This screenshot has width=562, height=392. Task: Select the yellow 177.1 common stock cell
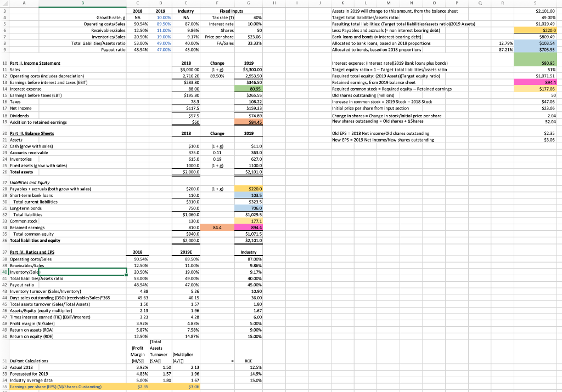coord(249,221)
